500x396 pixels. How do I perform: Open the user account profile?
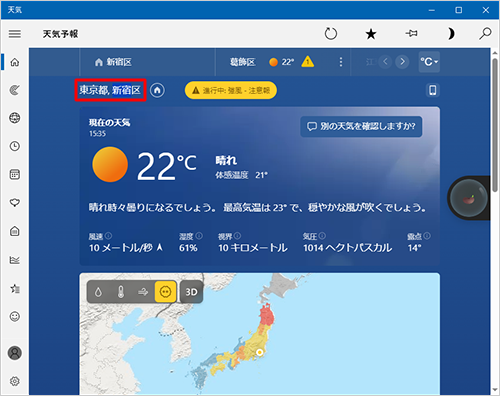[15, 353]
